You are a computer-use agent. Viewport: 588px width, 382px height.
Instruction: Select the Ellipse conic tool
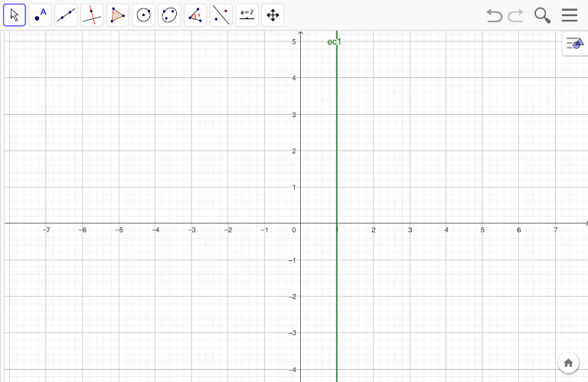pyautogui.click(x=169, y=15)
